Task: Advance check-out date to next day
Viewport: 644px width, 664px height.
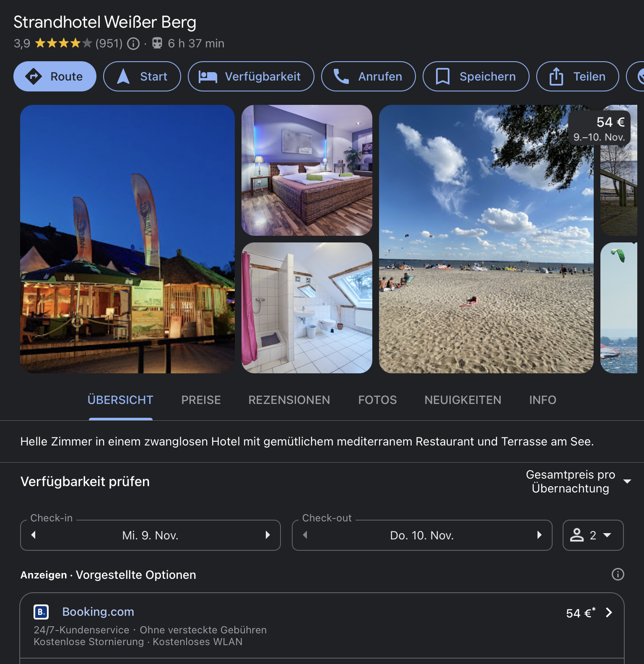Action: click(x=539, y=535)
